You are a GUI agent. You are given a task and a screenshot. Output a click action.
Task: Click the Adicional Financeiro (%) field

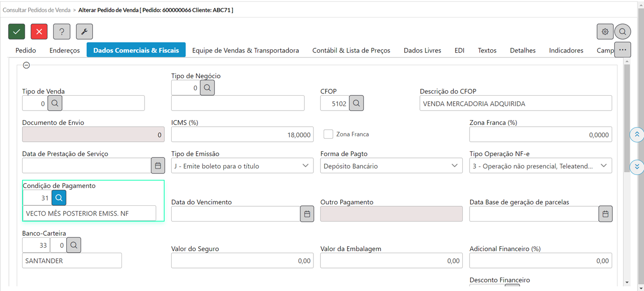540,261
